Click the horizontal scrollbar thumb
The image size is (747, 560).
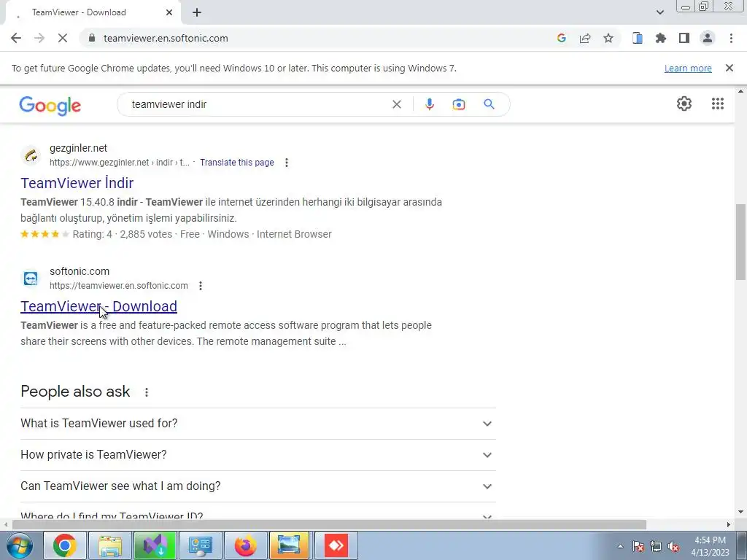[329, 525]
